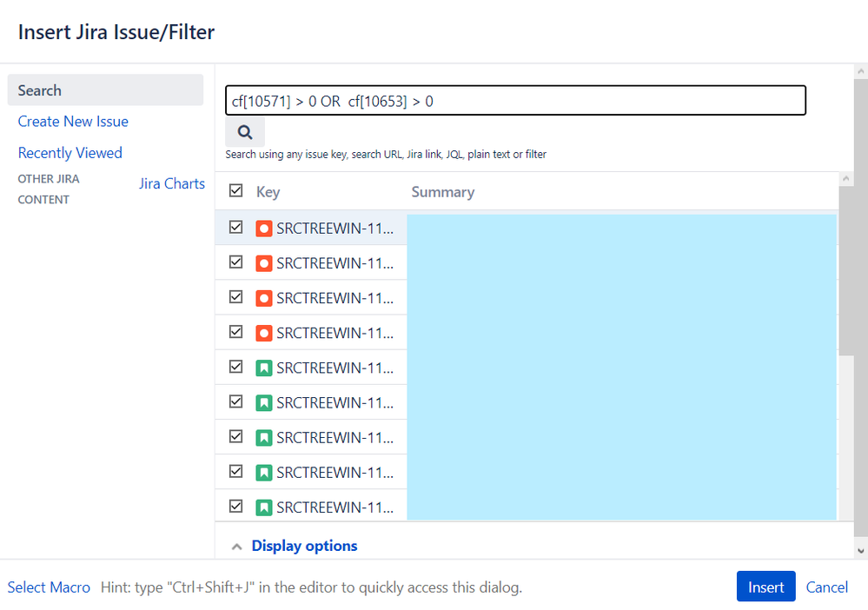The image size is (868, 610).
Task: Click the bug icon on the second issue row
Action: click(264, 262)
